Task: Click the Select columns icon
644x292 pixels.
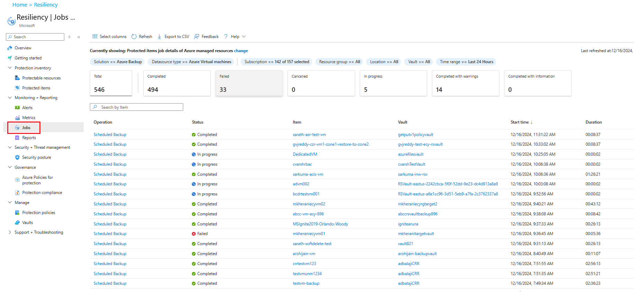Action: (95, 37)
